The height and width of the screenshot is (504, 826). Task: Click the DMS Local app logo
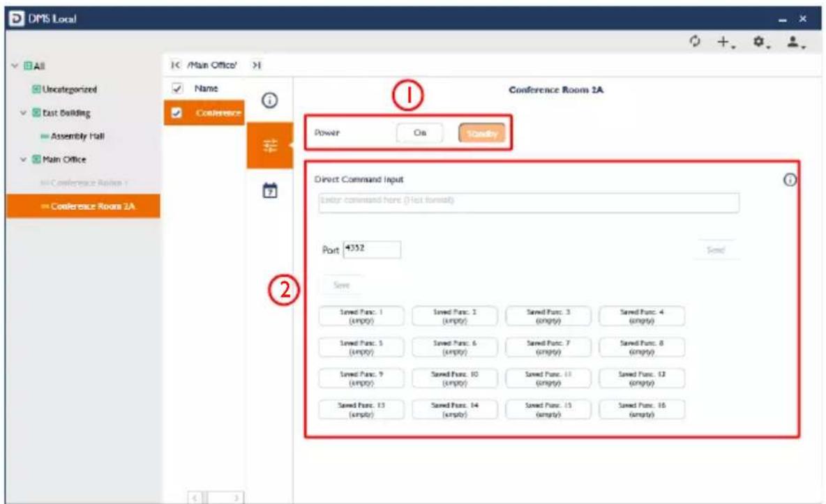16,18
